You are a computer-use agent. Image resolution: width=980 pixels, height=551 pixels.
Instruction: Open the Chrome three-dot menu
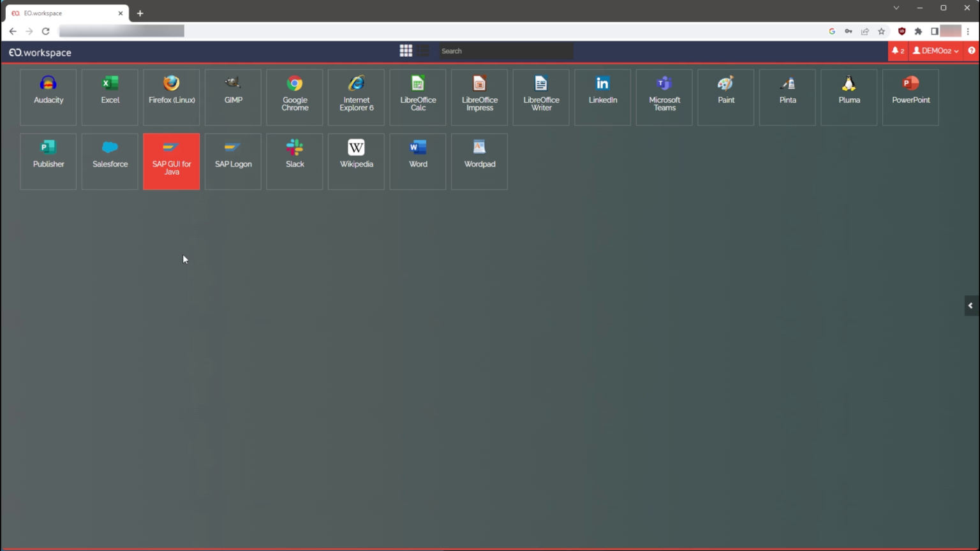(968, 31)
